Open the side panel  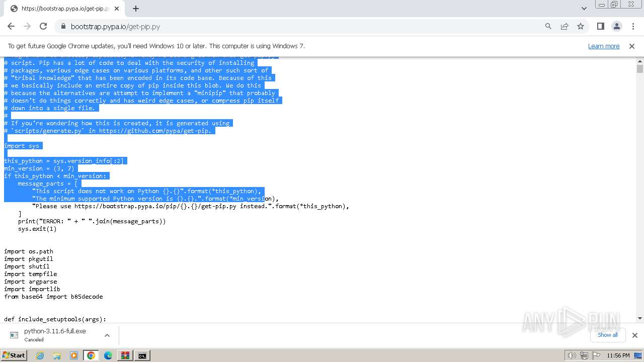click(601, 26)
